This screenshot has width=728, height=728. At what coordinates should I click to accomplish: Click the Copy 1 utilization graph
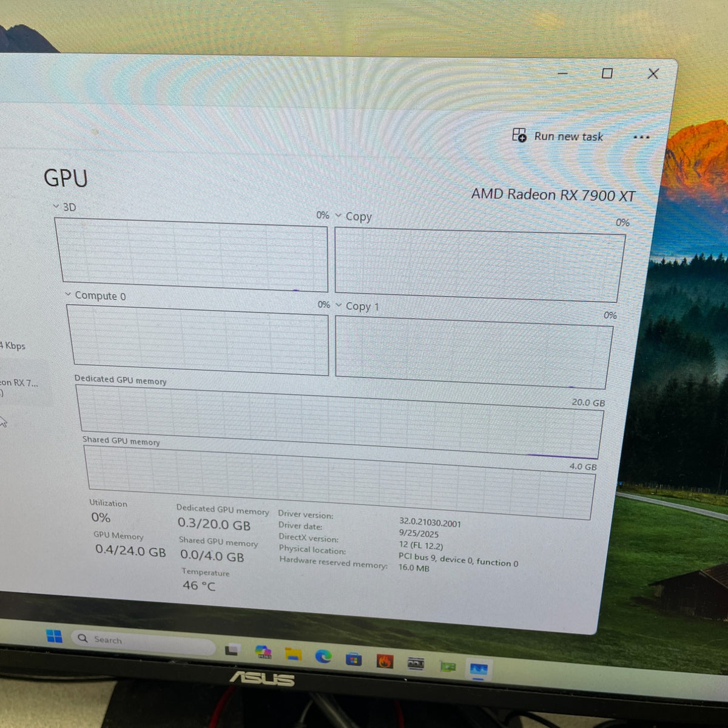pos(473,352)
